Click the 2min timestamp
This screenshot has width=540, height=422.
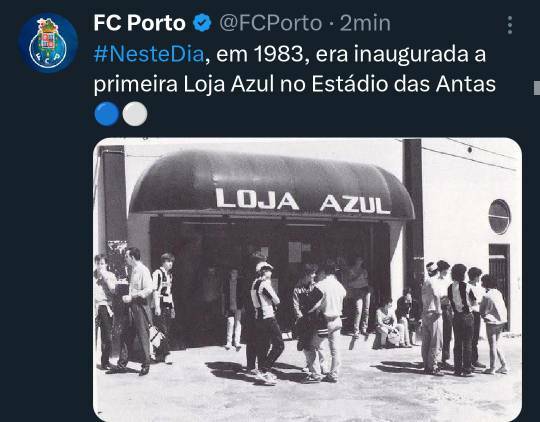tap(365, 23)
